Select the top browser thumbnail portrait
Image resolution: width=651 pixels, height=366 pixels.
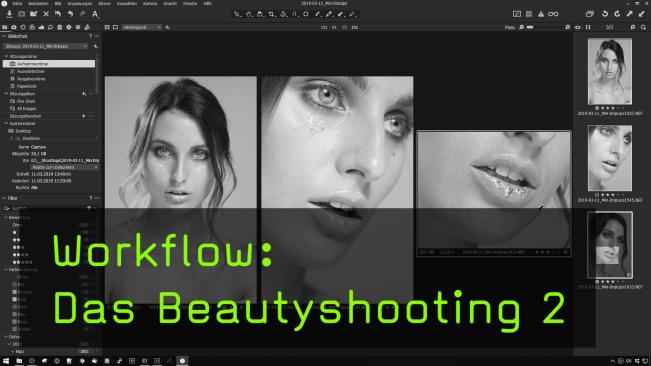tap(610, 71)
